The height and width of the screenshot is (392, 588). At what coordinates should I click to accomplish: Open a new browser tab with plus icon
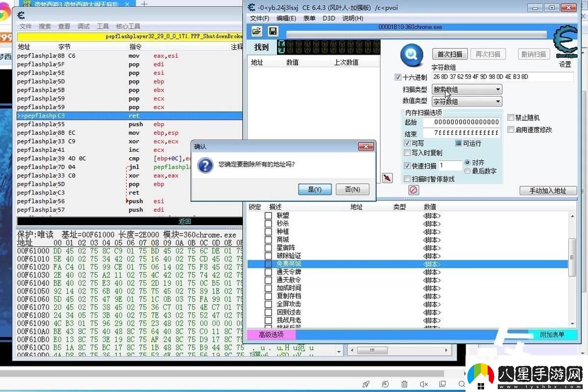(x=144, y=3)
